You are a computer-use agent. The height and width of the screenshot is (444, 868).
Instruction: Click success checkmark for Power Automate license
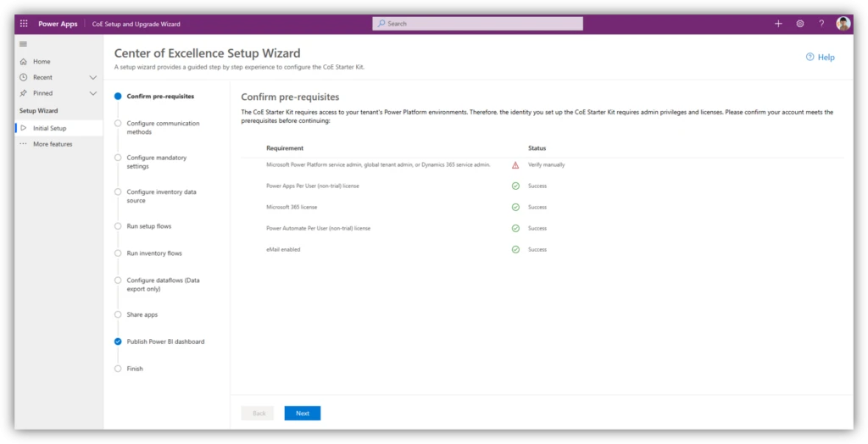tap(515, 228)
